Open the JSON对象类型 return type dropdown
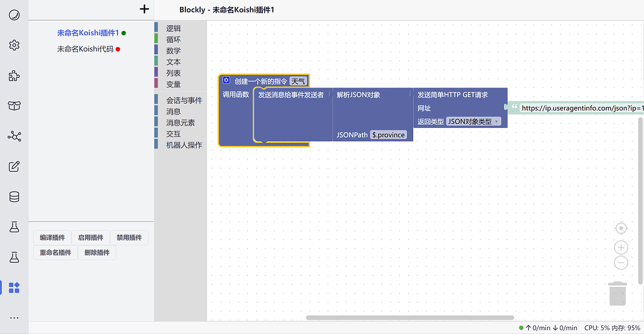 coord(473,121)
